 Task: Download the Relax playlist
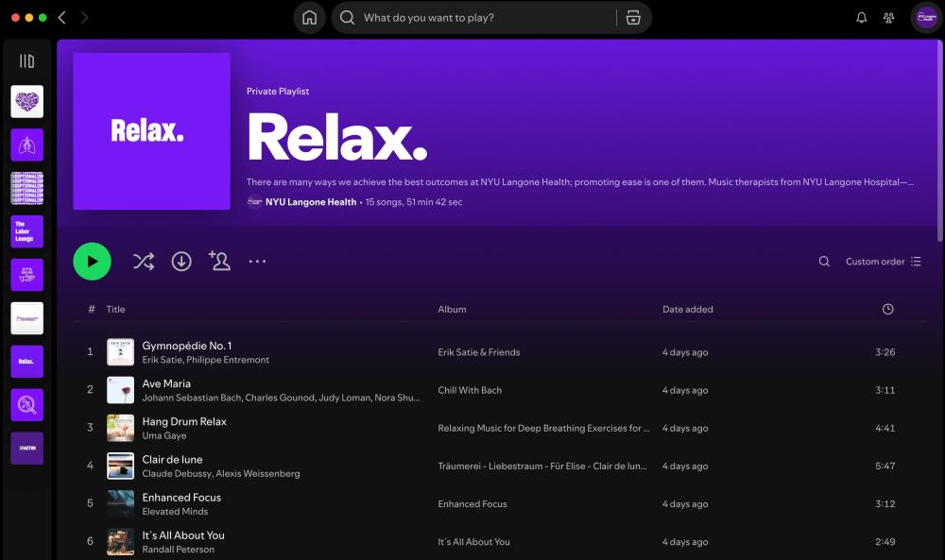pos(181,262)
